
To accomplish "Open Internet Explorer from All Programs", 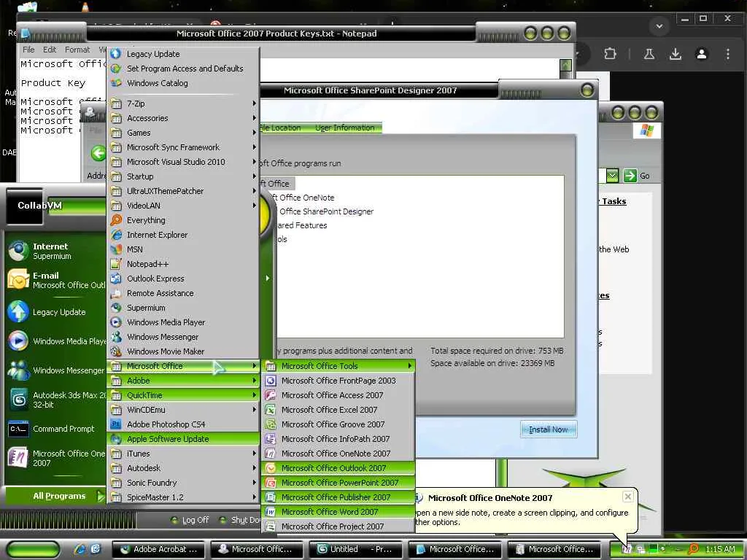I will pyautogui.click(x=183, y=235).
